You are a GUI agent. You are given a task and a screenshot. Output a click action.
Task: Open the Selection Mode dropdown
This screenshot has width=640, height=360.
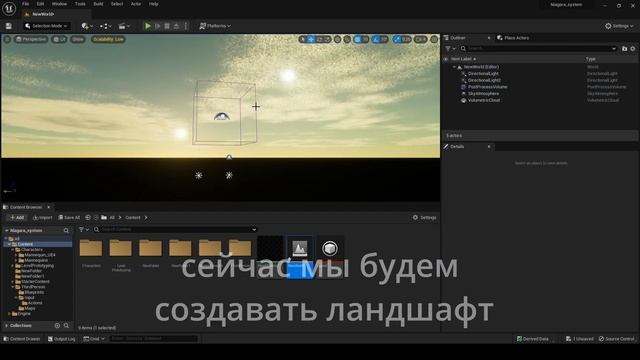46,26
